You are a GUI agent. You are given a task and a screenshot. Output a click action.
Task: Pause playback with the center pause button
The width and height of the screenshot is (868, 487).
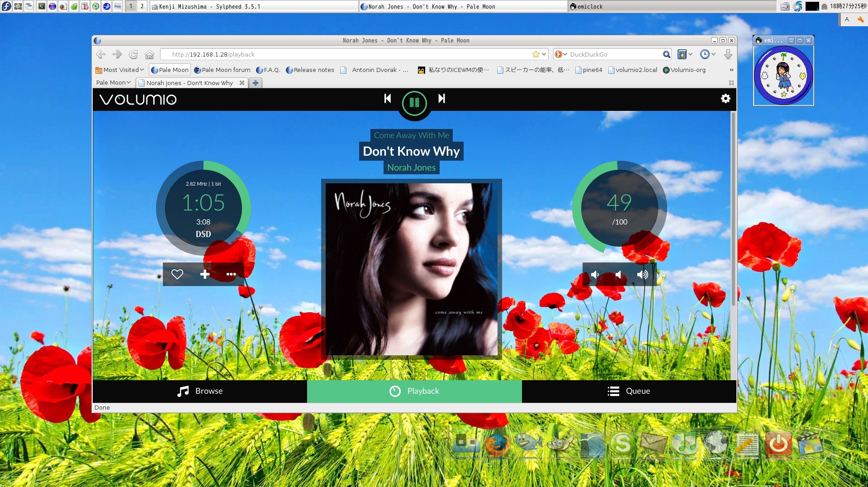click(414, 103)
